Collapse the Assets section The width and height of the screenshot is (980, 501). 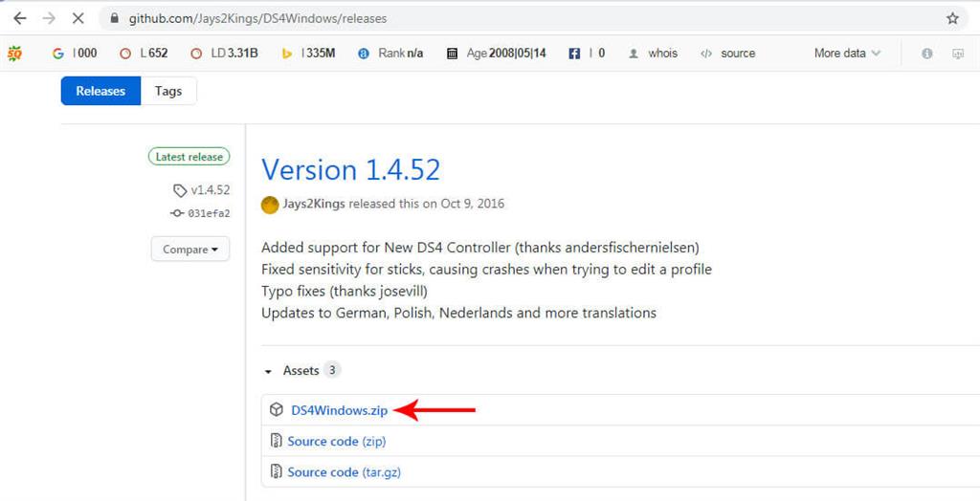pyautogui.click(x=269, y=371)
